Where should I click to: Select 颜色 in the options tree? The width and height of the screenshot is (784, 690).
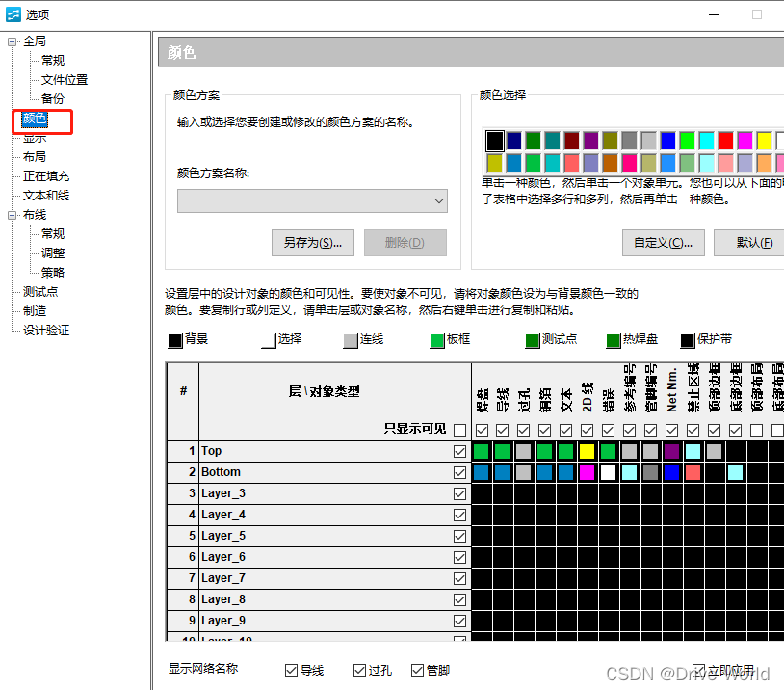point(35,119)
